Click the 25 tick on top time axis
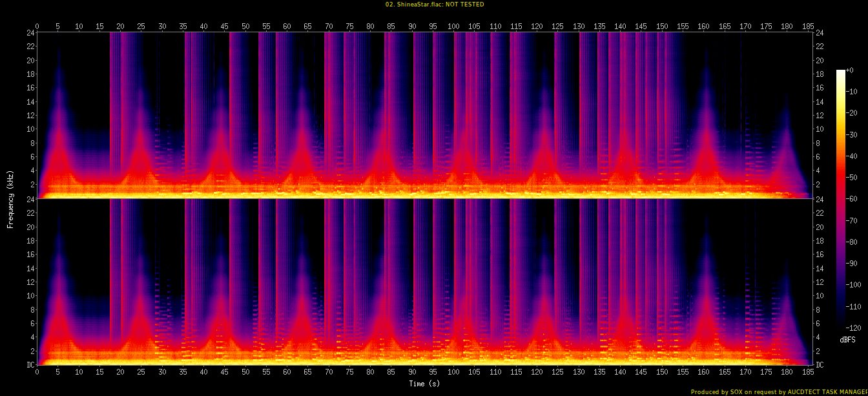868x396 pixels. (x=141, y=26)
